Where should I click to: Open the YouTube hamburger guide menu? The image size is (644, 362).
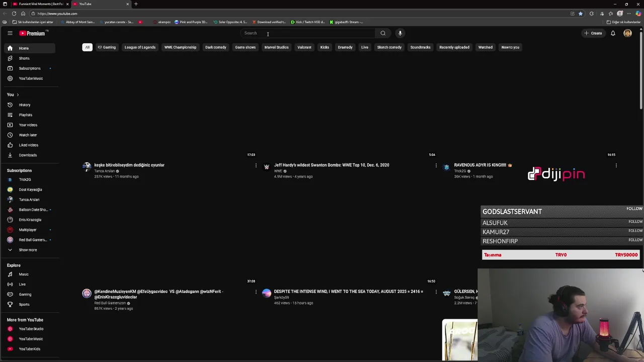click(10, 33)
